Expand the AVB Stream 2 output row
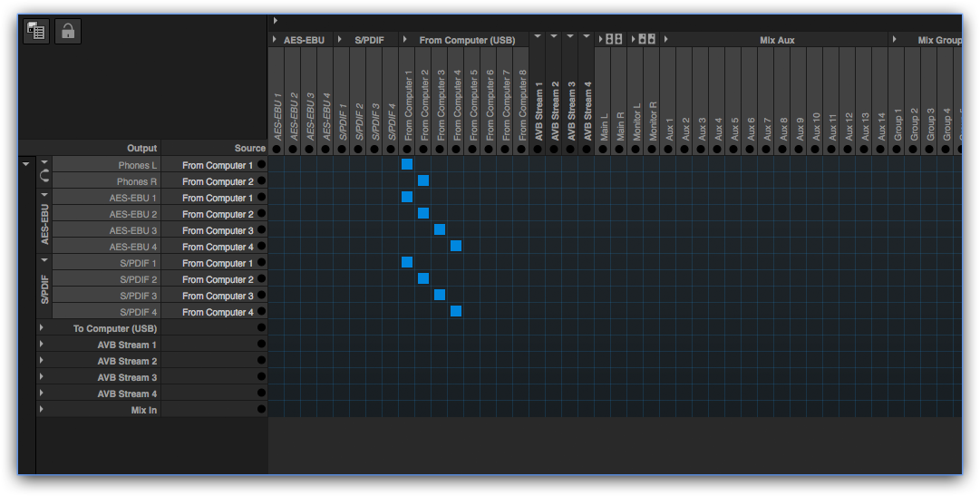This screenshot has height=496, width=980. 42,361
